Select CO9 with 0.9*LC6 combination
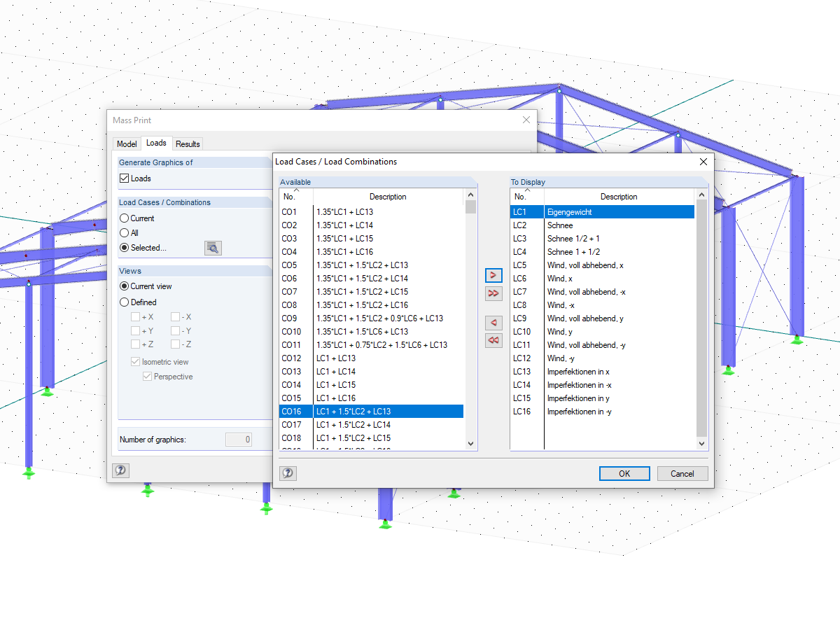840x630 pixels. coord(371,318)
